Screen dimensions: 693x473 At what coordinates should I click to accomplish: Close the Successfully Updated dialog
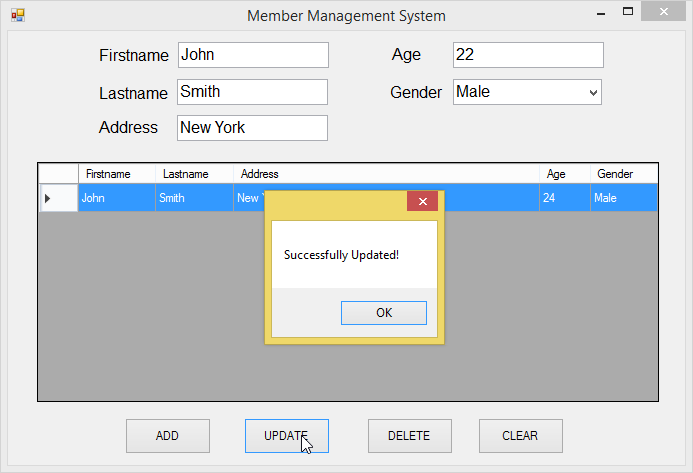422,201
